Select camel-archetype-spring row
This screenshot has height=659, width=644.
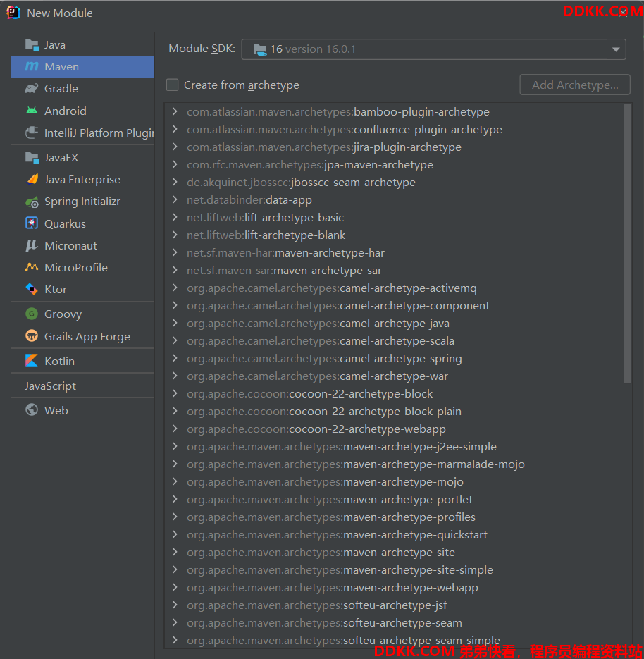(x=394, y=359)
